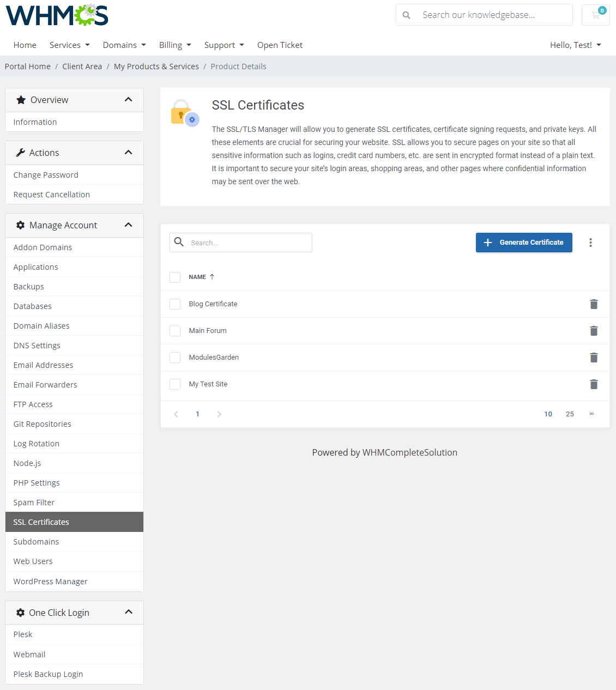Screen dimensions: 616x690
Task: Open Information under Overview
Action: coord(74,122)
